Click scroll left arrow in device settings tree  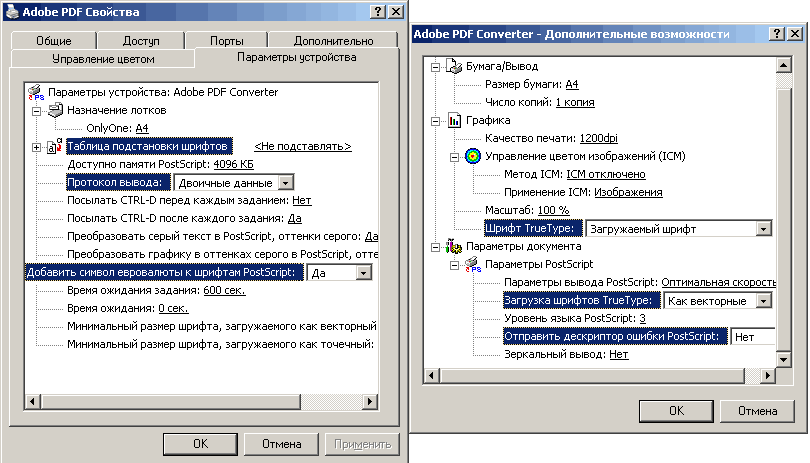(33, 402)
